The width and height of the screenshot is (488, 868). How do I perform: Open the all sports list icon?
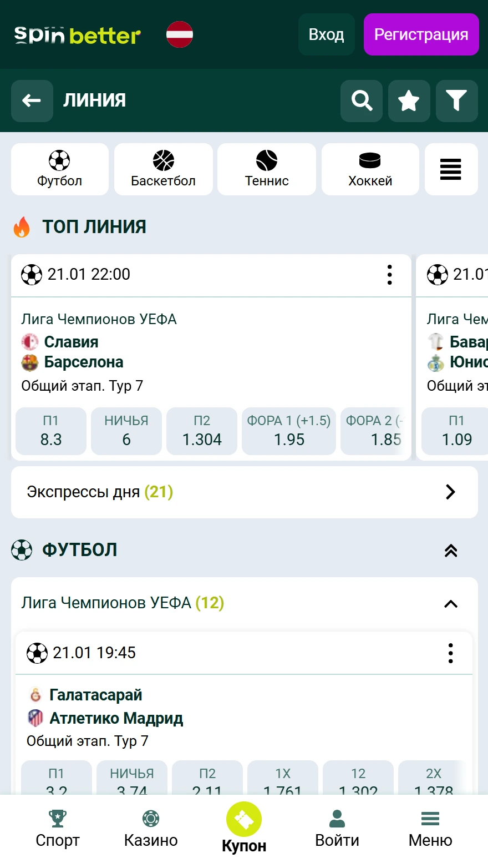451,169
